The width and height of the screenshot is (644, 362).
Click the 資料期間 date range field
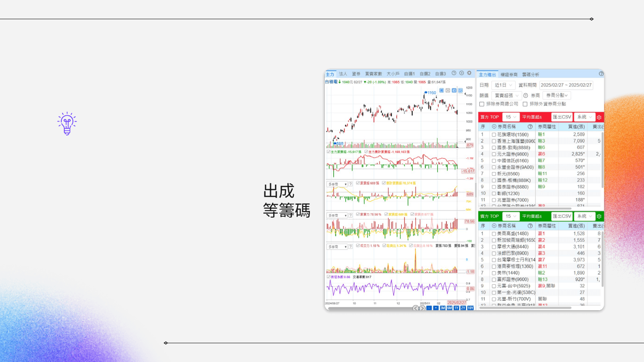click(566, 85)
